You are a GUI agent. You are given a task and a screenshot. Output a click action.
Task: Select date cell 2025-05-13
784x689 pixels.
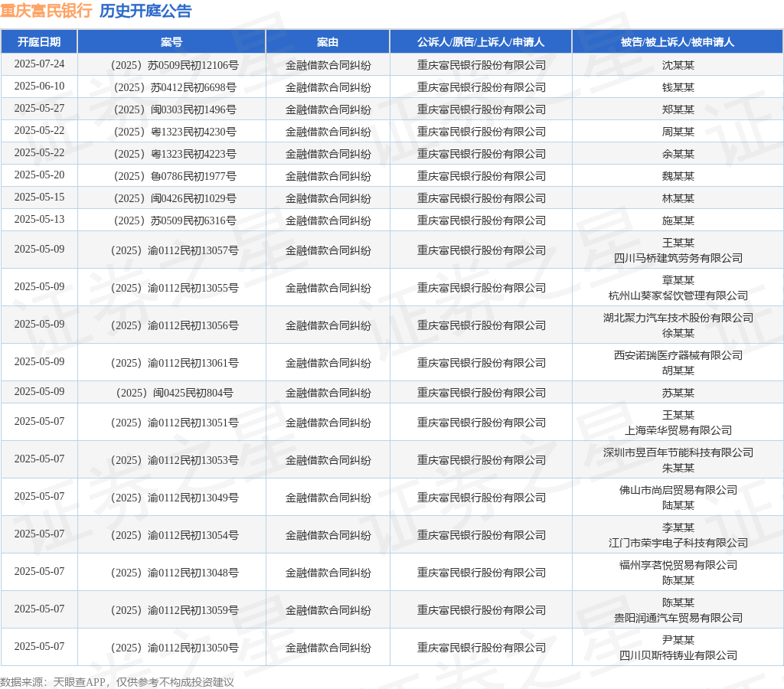pos(39,220)
